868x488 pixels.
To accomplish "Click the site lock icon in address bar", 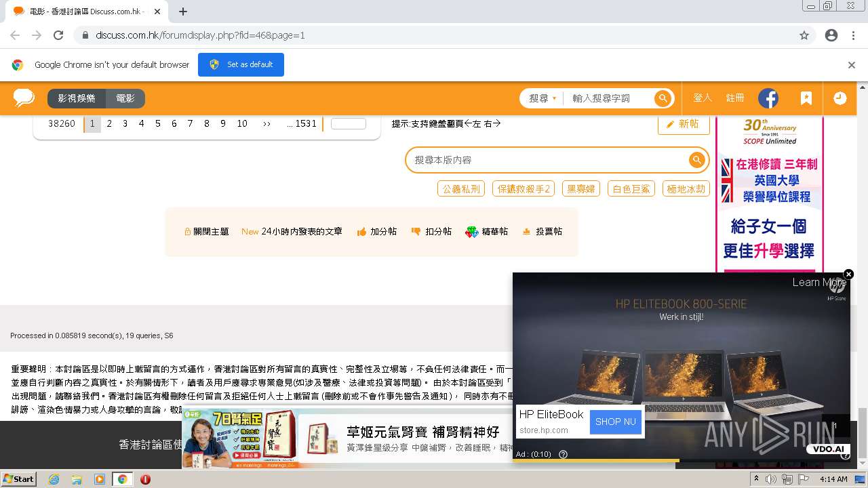I will point(85,35).
